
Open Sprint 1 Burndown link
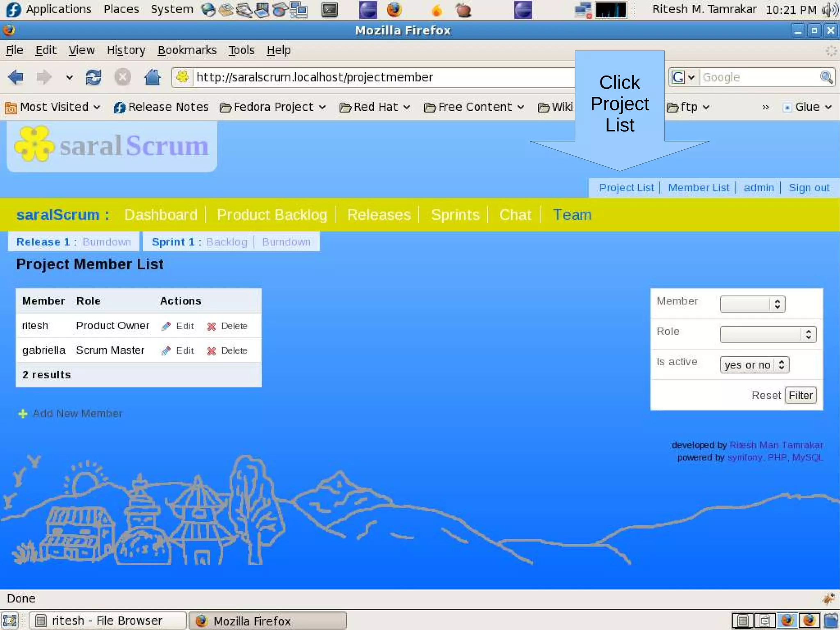(x=286, y=242)
